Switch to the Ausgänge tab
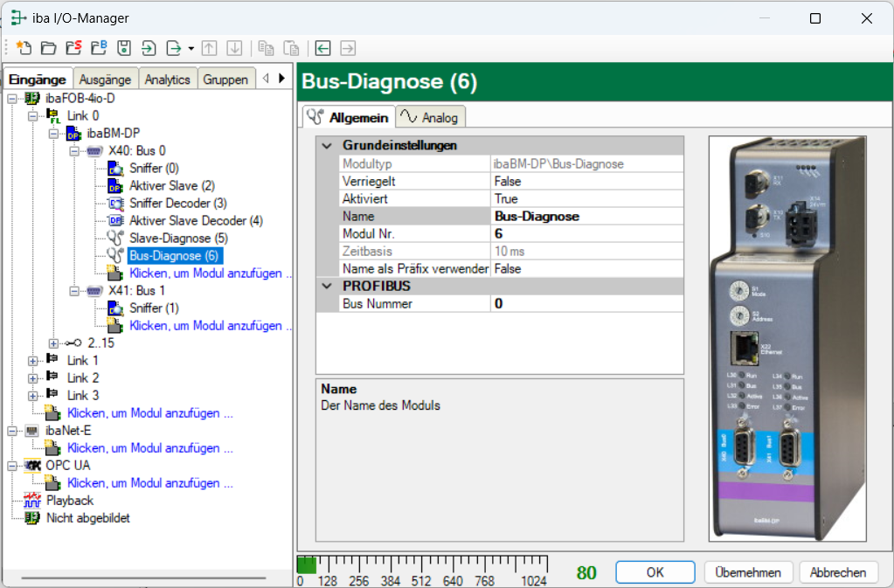894x588 pixels. [x=105, y=79]
